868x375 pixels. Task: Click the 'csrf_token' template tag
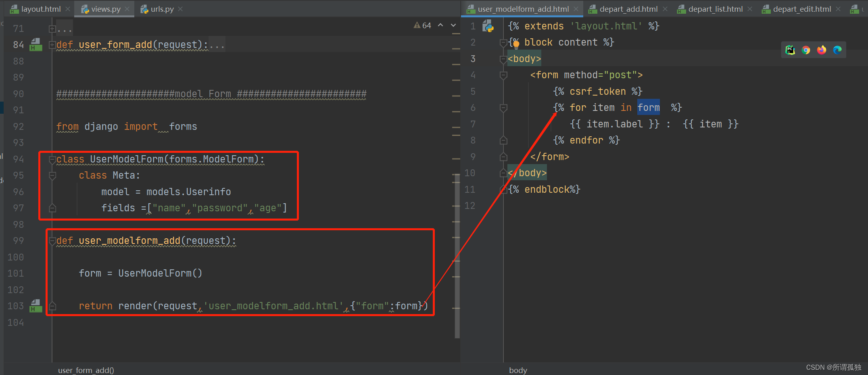coord(598,92)
